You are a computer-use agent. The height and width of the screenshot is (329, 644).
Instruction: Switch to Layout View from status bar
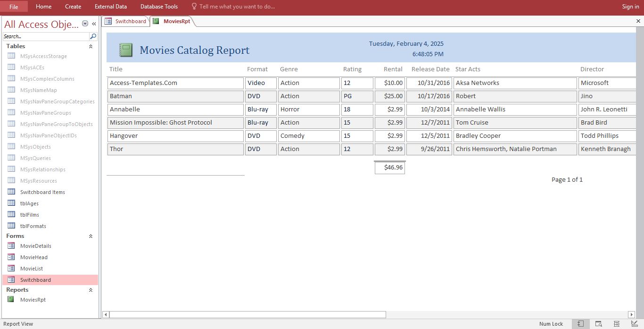tap(616, 324)
